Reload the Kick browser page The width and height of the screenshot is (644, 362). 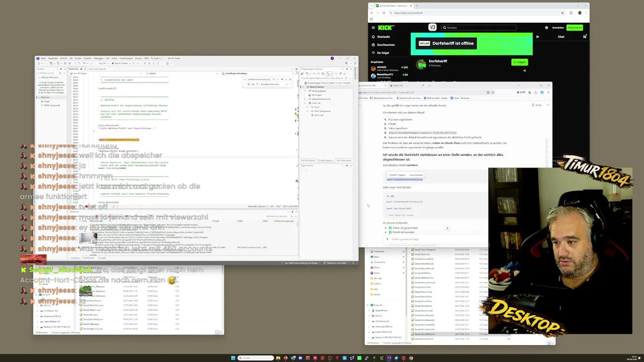[385, 13]
